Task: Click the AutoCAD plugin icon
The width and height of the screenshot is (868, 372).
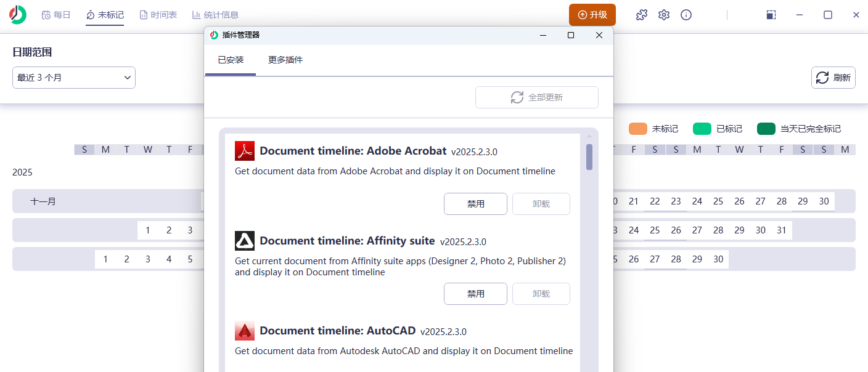Action: [x=244, y=331]
